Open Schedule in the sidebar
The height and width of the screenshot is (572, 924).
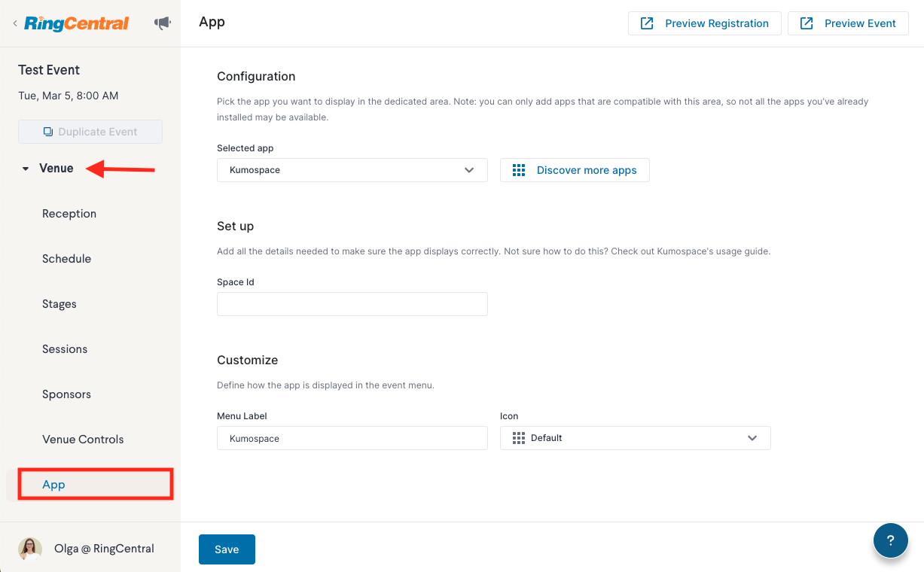pos(66,259)
